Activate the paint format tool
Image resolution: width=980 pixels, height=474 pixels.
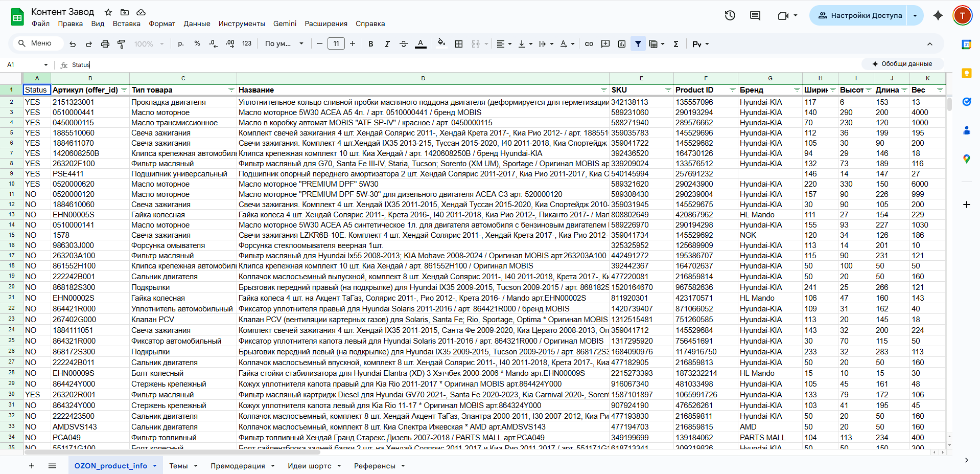[x=122, y=44]
